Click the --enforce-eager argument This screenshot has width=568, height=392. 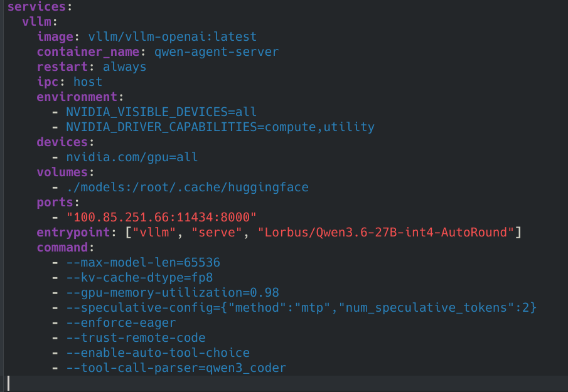coord(121,322)
